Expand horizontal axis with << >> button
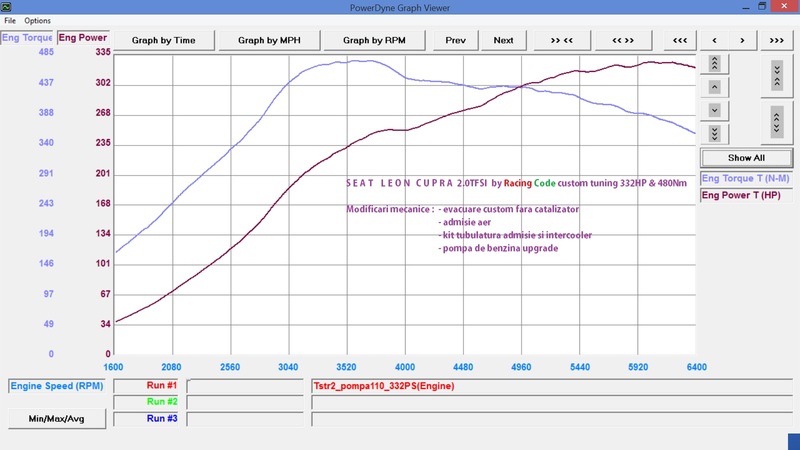The width and height of the screenshot is (800, 450). (x=623, y=40)
